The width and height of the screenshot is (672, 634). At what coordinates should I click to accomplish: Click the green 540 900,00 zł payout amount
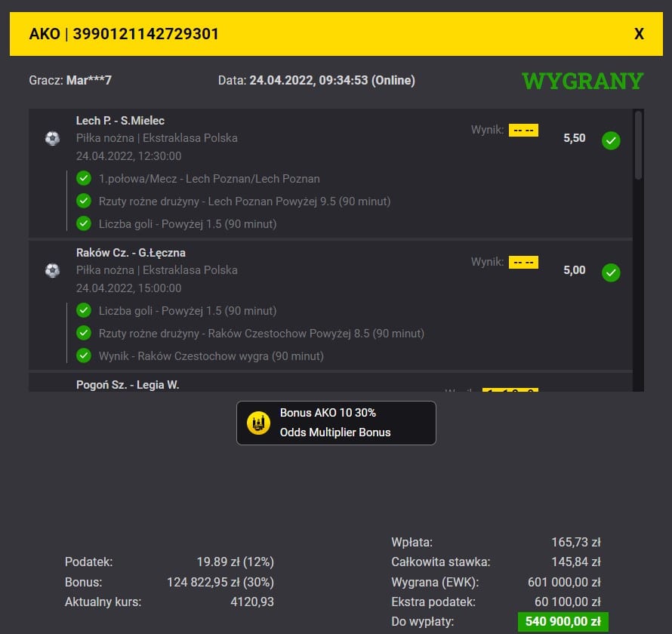pyautogui.click(x=563, y=623)
